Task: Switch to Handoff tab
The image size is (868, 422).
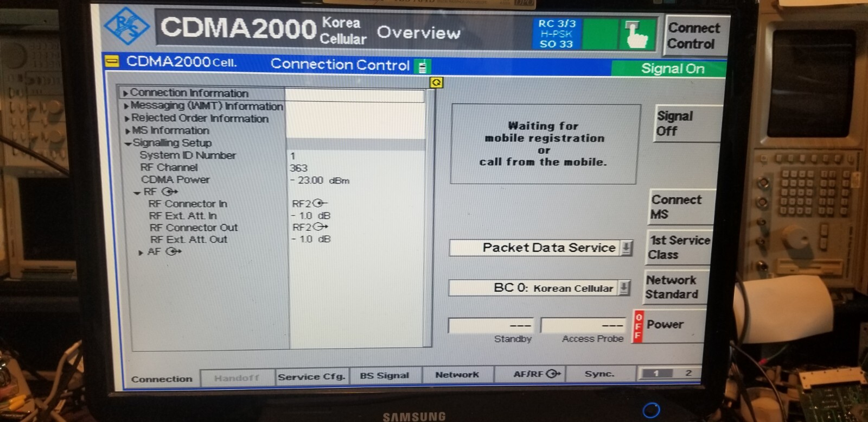Action: point(237,377)
